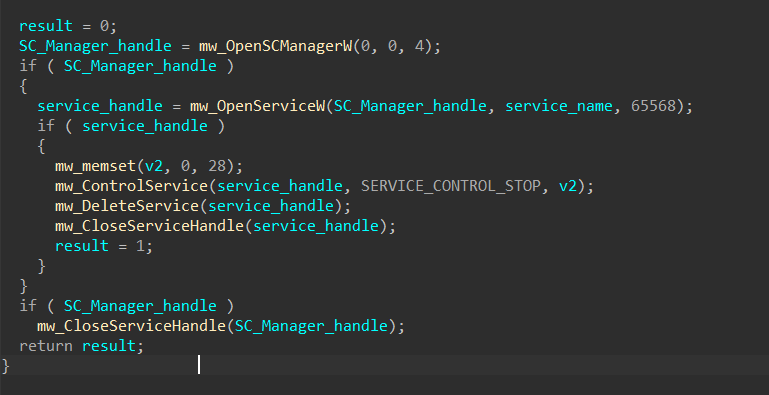Select v2 inside the mw_ControlService call
The height and width of the screenshot is (395, 769).
tap(568, 186)
